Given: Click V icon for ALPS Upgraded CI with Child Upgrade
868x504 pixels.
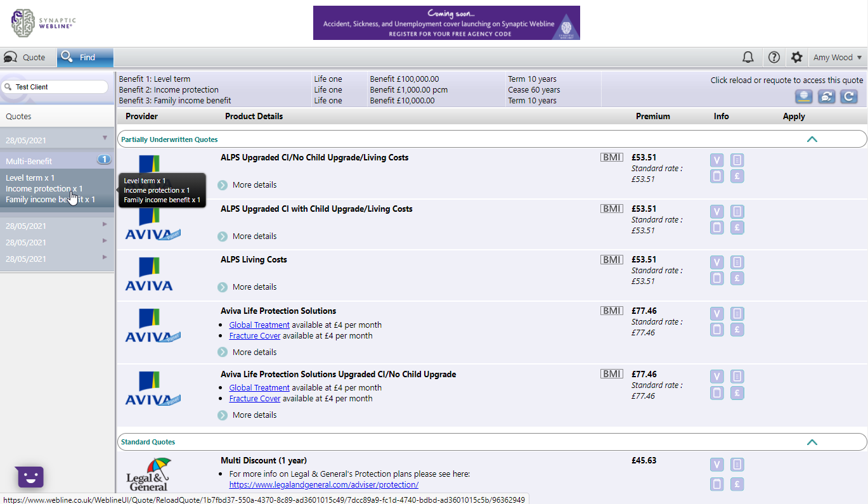Looking at the screenshot, I should [x=717, y=212].
